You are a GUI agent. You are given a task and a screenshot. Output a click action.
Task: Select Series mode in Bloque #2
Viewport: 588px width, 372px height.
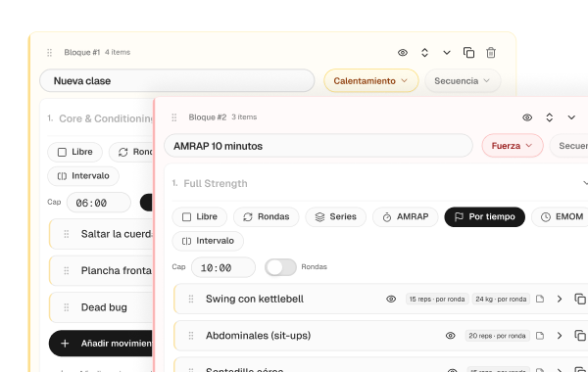(x=335, y=217)
